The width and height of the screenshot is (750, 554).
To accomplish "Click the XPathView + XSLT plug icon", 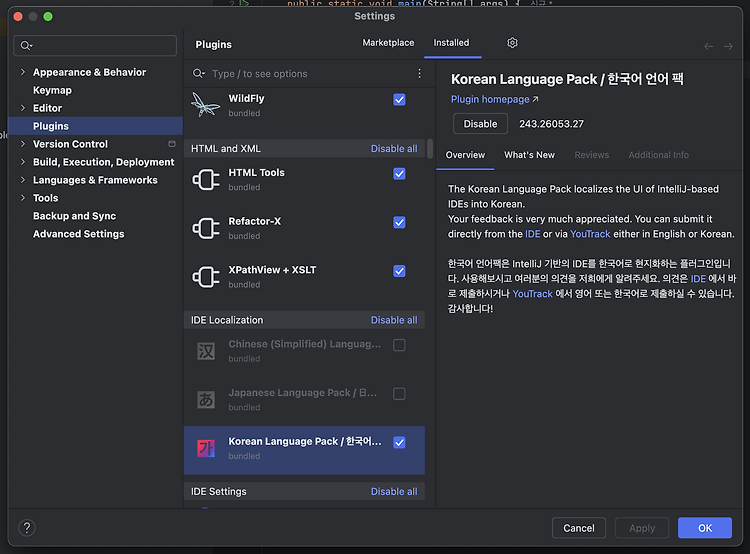I will point(206,277).
